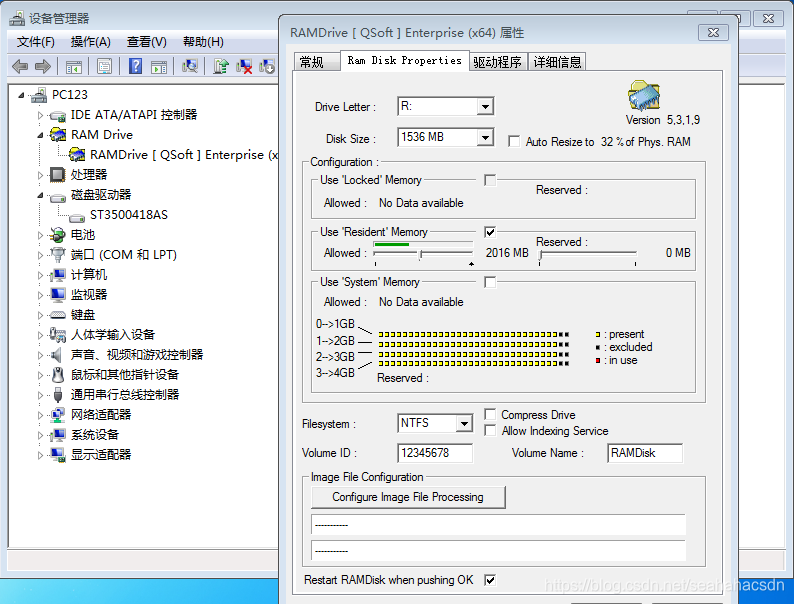Click the Volume Name field showing RAMDisk
Viewport: 794px width, 604px height.
[645, 453]
